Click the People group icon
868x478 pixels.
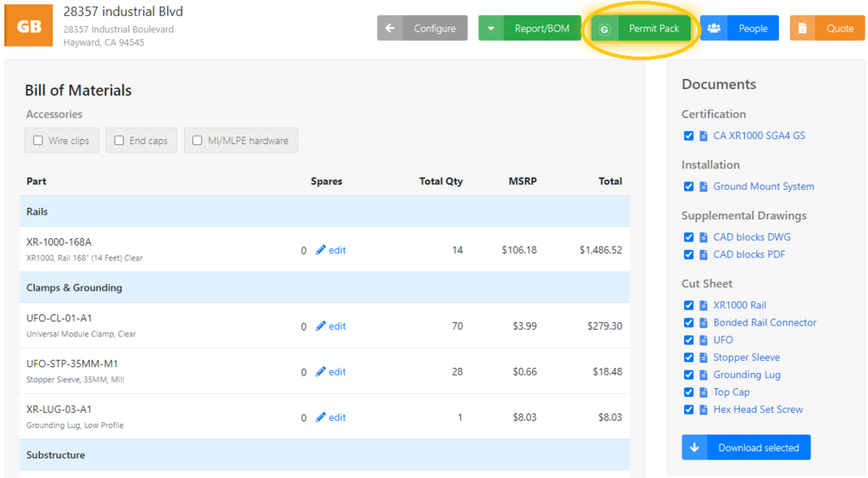point(714,28)
